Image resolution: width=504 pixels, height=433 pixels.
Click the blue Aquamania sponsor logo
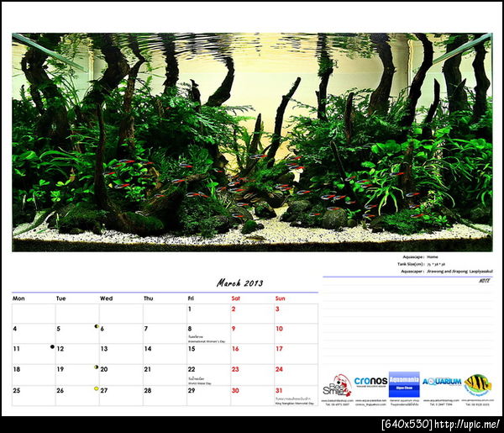click(x=404, y=384)
